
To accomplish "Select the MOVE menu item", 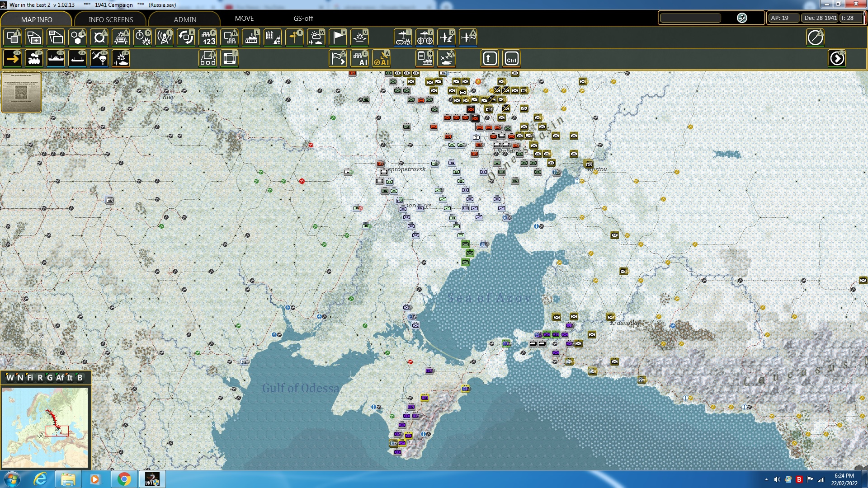I will (x=244, y=18).
